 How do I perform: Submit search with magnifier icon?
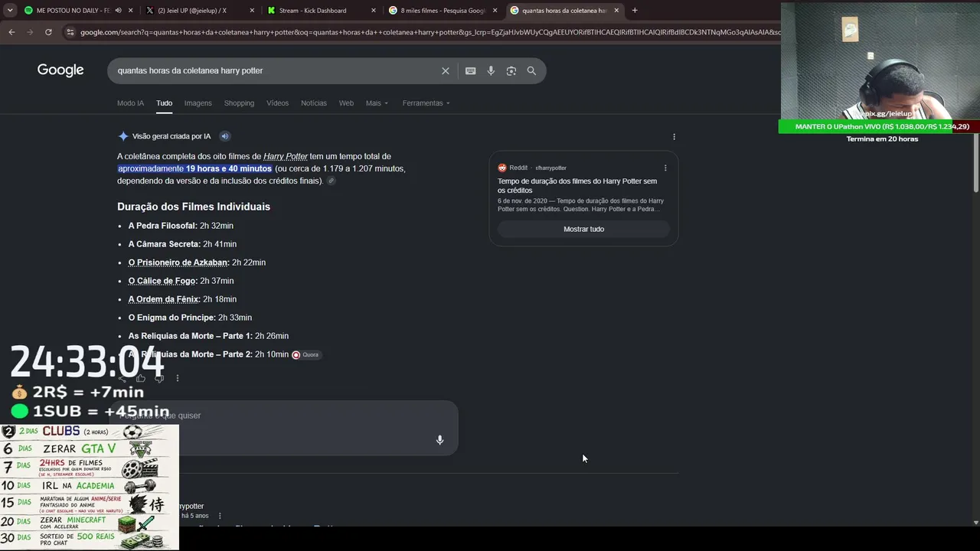[531, 70]
